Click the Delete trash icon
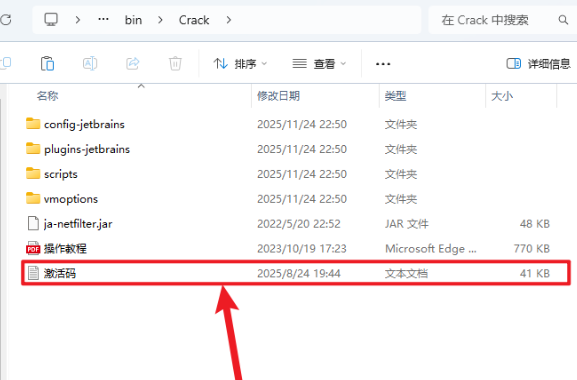This screenshot has width=577, height=380. [x=175, y=64]
